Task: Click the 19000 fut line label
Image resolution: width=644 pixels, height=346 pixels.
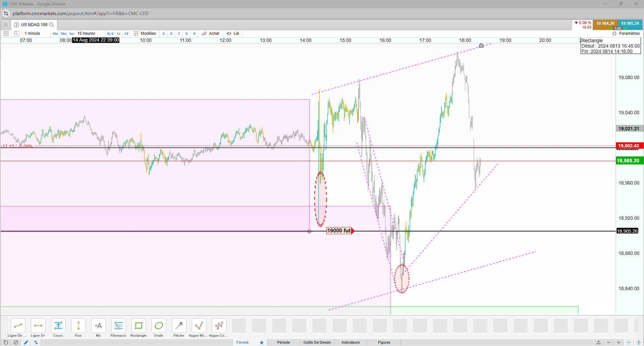Action: pos(339,230)
